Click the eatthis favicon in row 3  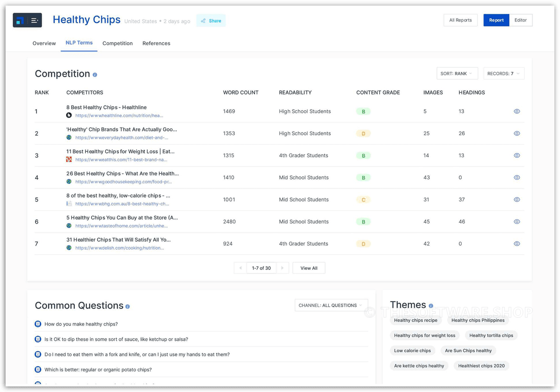[69, 160]
